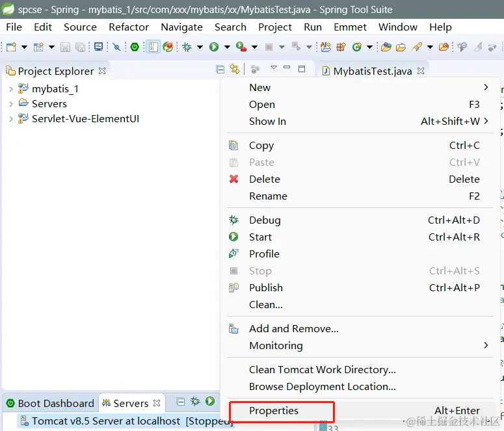Choose Copy from the context menu
Viewport: 504px width, 431px height.
tap(360, 145)
